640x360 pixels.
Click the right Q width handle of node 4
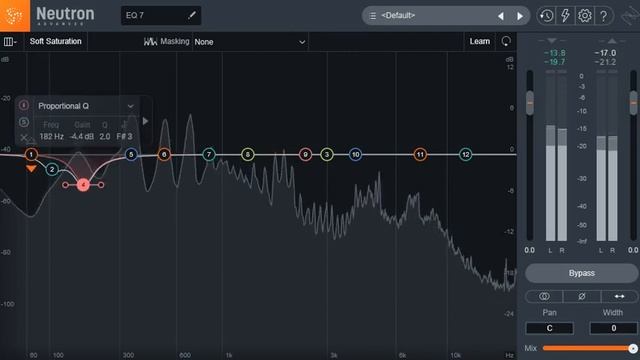pyautogui.click(x=101, y=185)
